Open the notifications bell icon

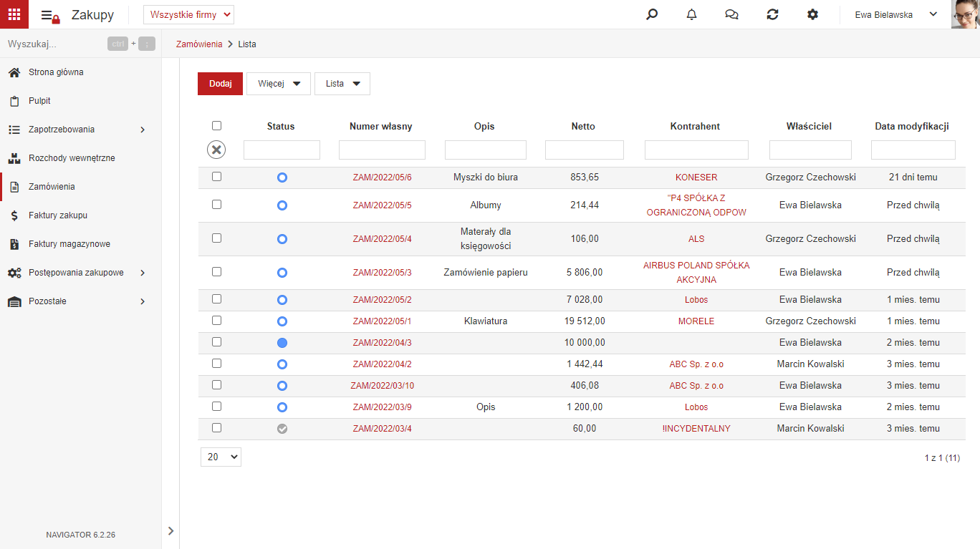pos(691,14)
